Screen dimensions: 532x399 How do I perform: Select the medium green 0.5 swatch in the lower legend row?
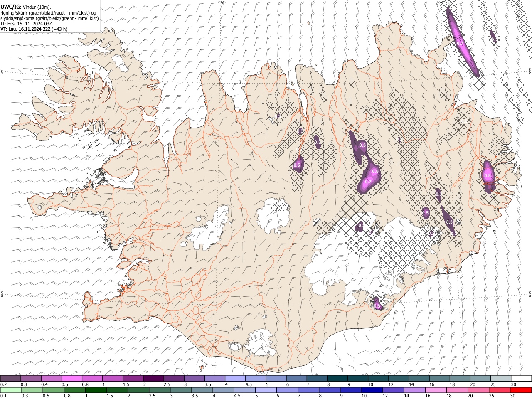(x=54, y=390)
